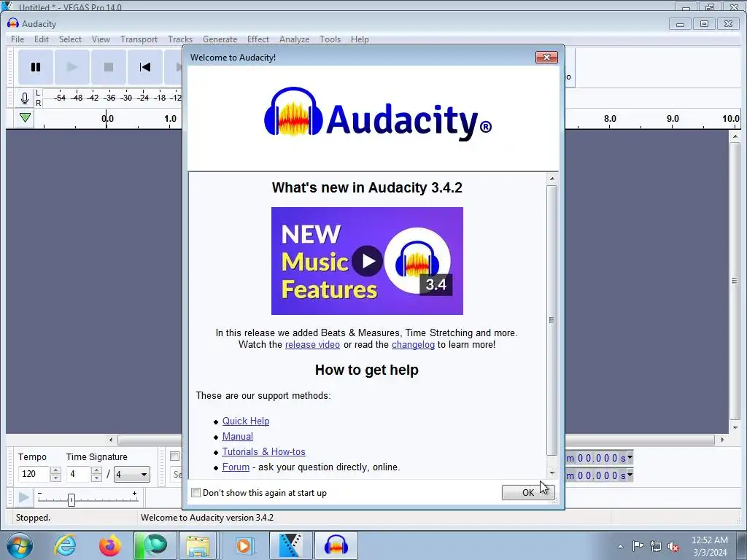This screenshot has width=747, height=560.
Task: Open the Effect menu
Action: 258,39
